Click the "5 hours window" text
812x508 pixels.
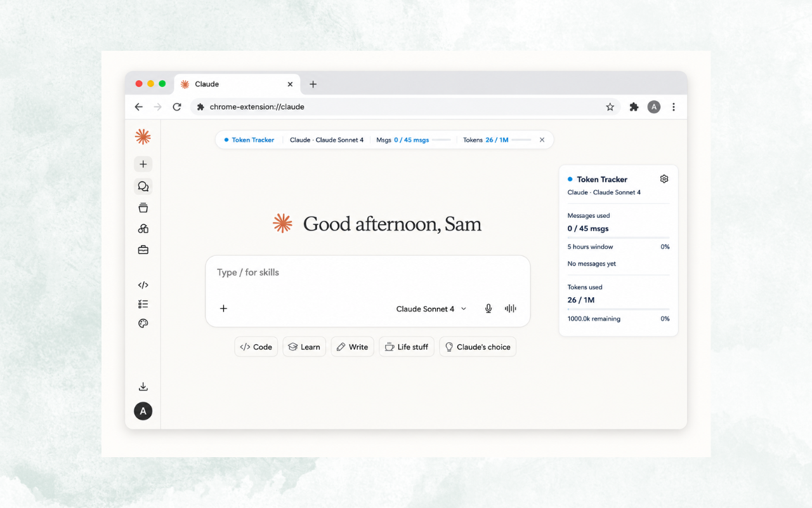[x=590, y=246]
